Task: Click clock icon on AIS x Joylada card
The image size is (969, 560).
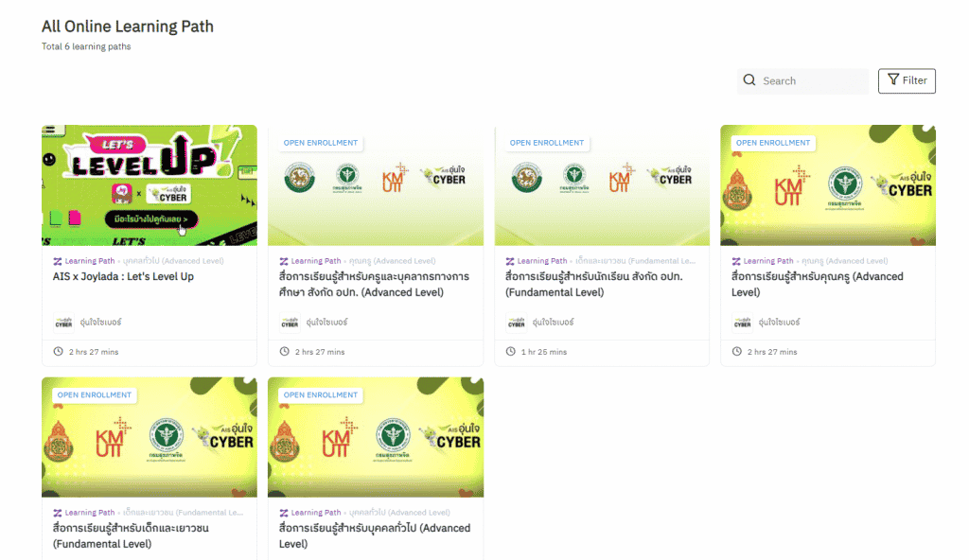Action: pyautogui.click(x=58, y=351)
